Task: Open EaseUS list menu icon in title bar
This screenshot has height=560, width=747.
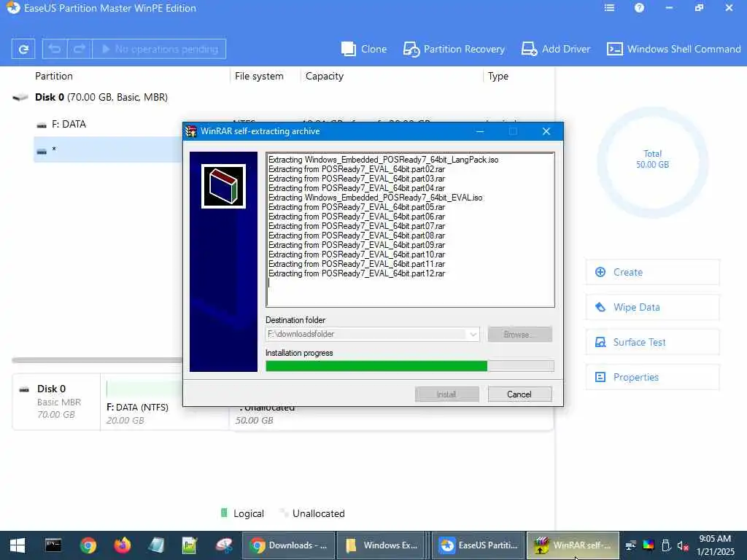Action: coord(609,7)
